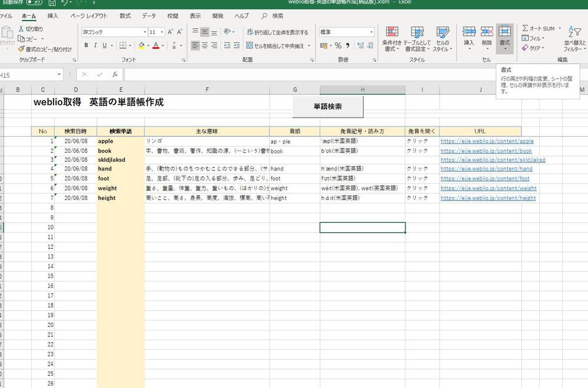This screenshot has width=588, height=388.
Task: Decrease decimal places
Action: (370, 46)
